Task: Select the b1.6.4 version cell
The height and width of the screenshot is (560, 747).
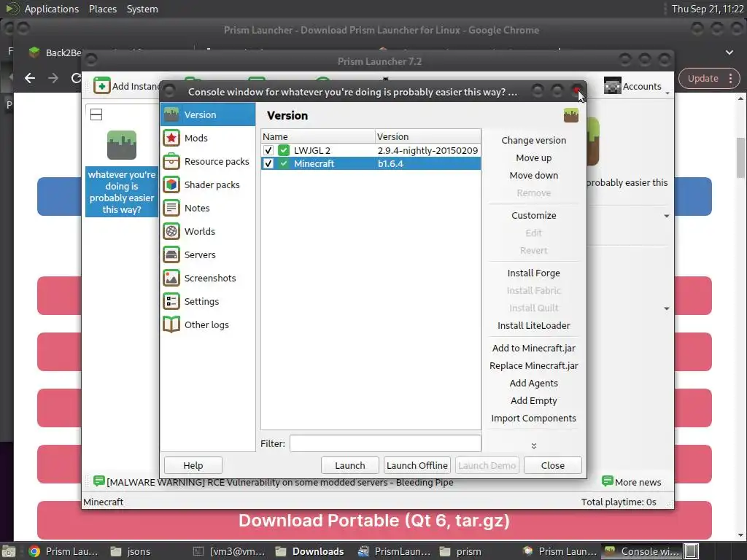Action: (390, 164)
